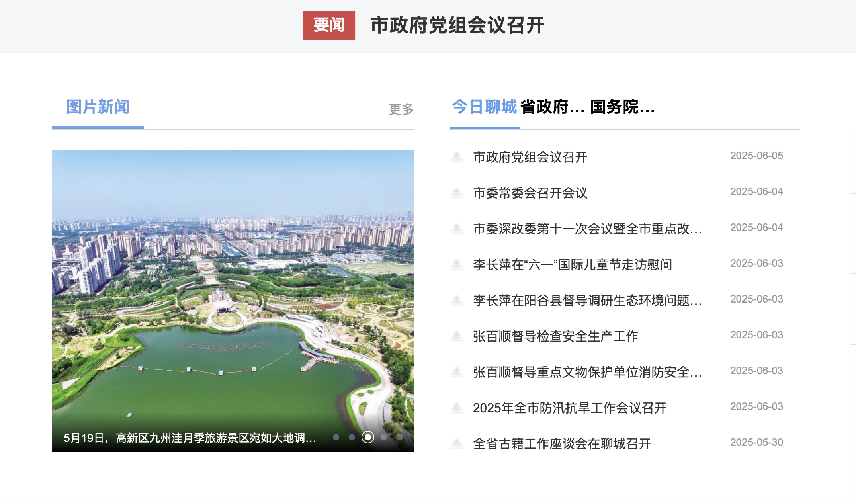Viewport: 856px width, 504px height.
Task: Open article 2025年全市防汛抗旱工作会议召开
Action: coord(570,408)
